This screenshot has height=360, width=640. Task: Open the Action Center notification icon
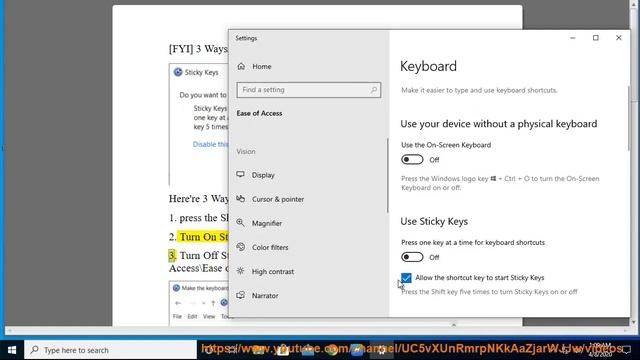627,350
